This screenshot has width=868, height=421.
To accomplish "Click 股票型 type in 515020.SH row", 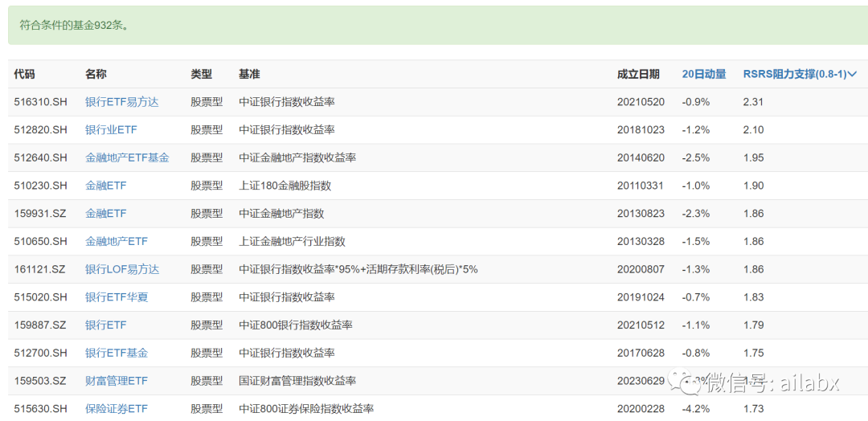I will [x=207, y=297].
